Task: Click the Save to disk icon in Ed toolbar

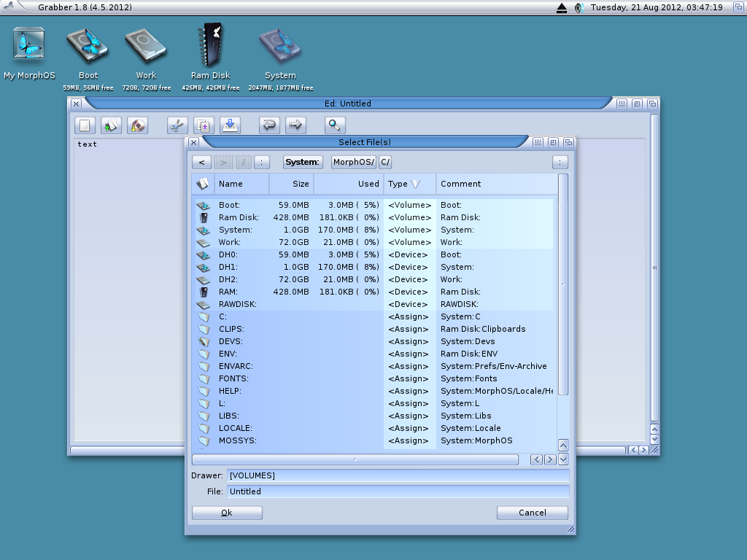Action: point(137,125)
